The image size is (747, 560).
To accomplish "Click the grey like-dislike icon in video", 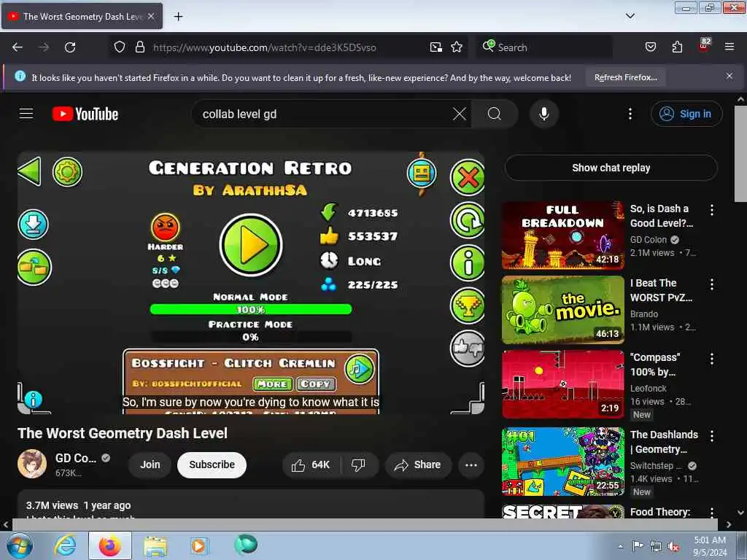I will pos(468,349).
